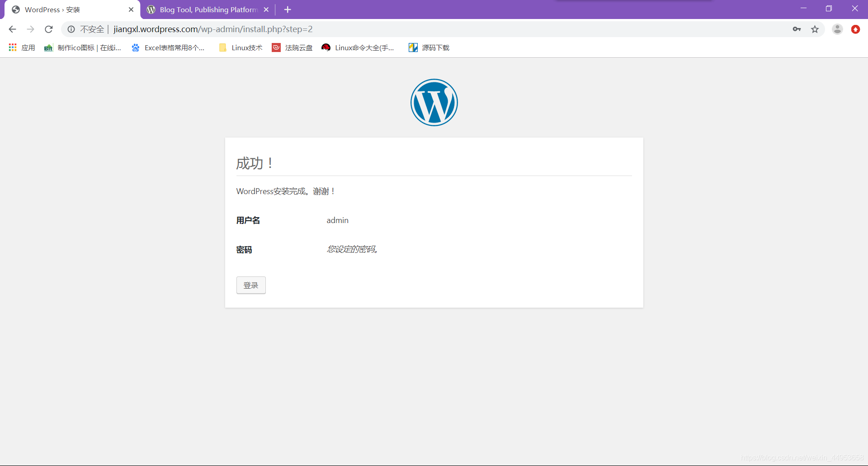Close the browser window
The image size is (868, 466).
click(x=855, y=9)
